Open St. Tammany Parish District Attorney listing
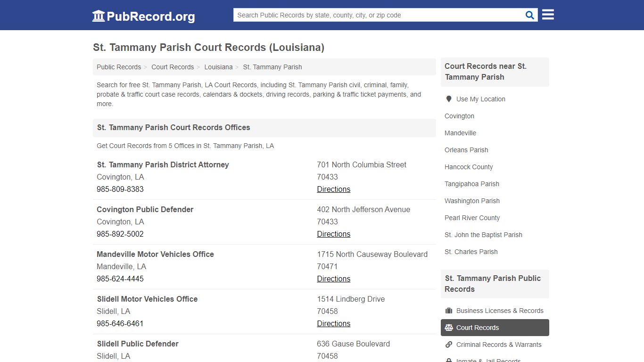 [x=163, y=165]
